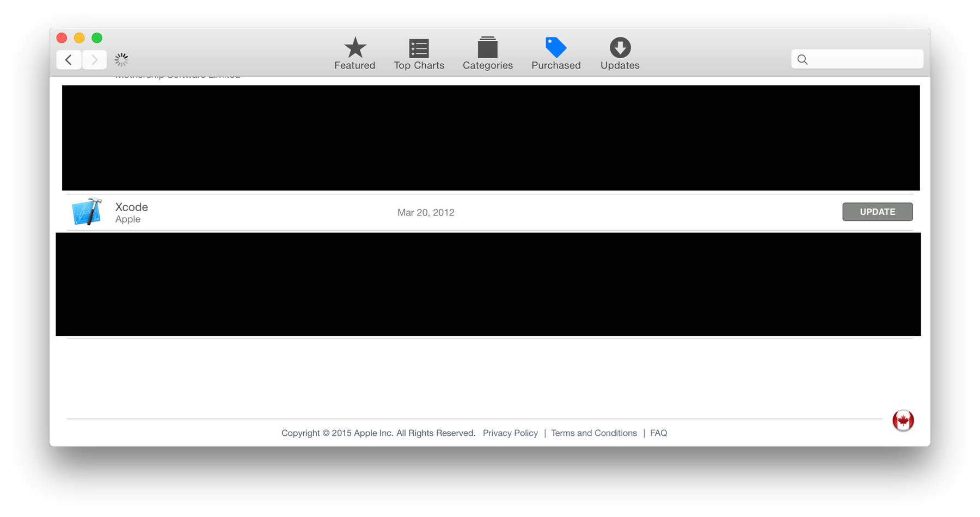The image size is (980, 517).
Task: Click the search magnifier icon
Action: tap(803, 59)
